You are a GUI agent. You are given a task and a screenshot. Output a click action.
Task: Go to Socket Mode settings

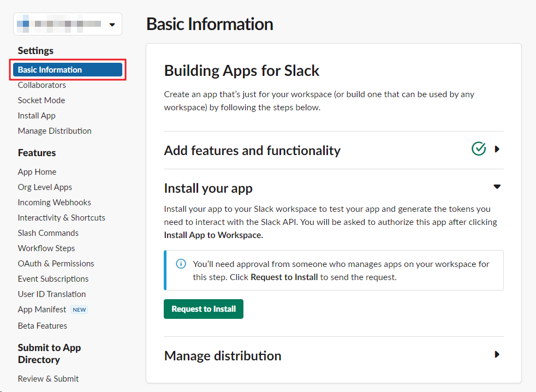click(x=41, y=100)
